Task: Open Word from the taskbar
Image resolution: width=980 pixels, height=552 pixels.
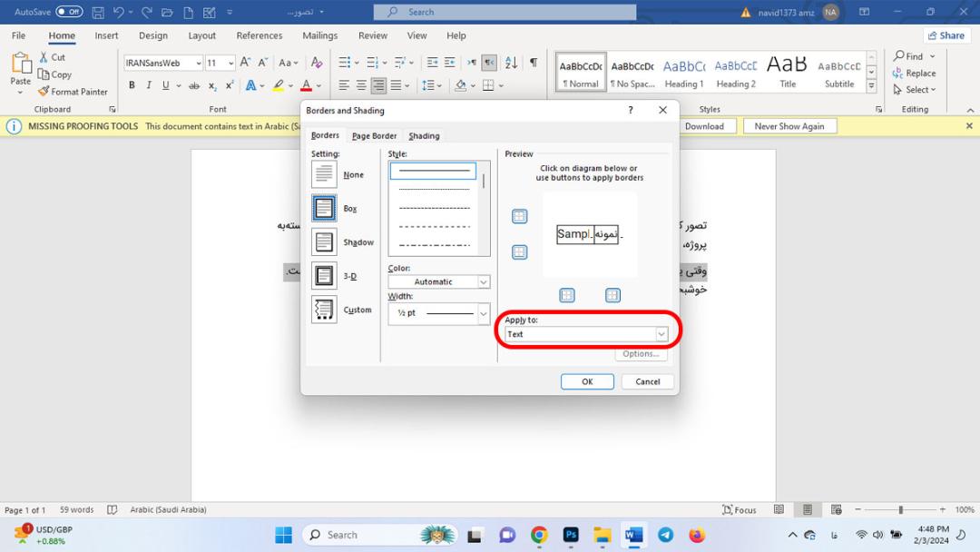Action: pyautogui.click(x=633, y=535)
